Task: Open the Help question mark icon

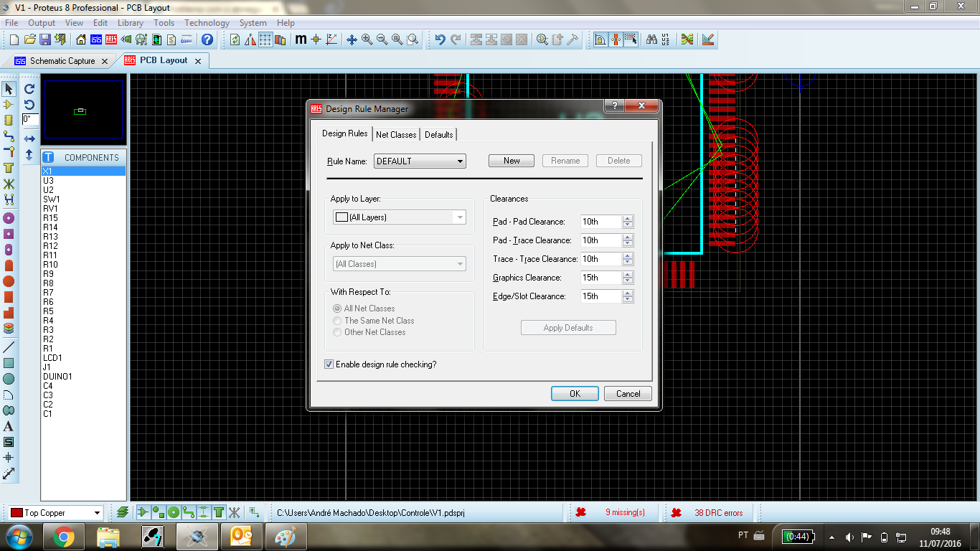Action: click(x=207, y=39)
